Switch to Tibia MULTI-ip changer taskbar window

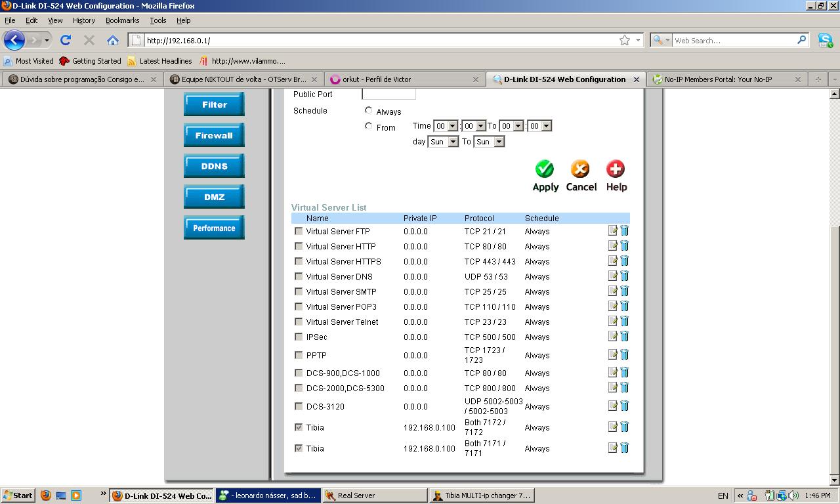pos(481,495)
